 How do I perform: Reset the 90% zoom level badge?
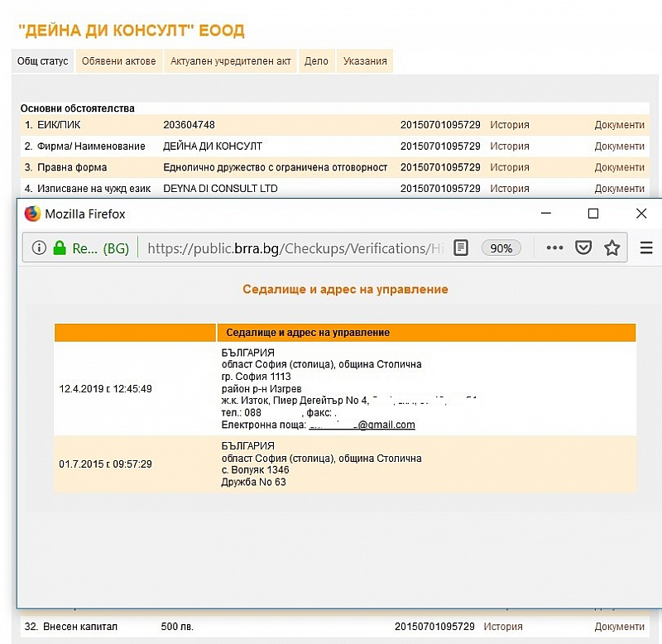click(501, 248)
